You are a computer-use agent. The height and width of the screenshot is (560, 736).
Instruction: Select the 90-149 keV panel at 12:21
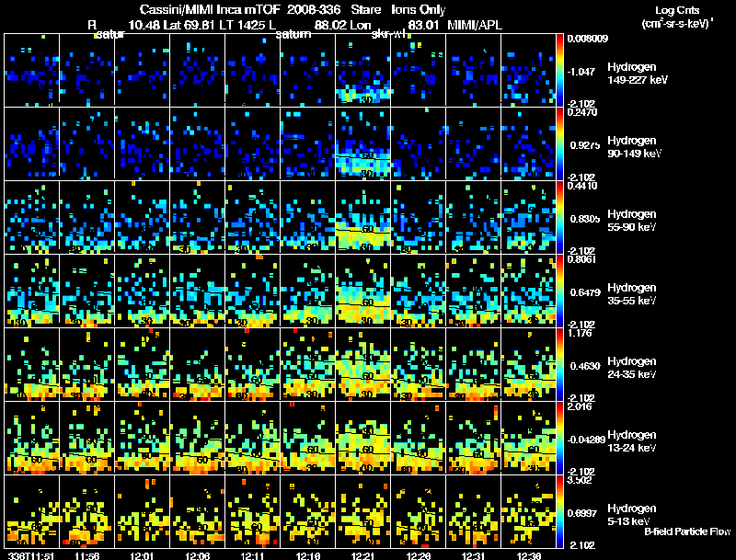pyautogui.click(x=362, y=143)
